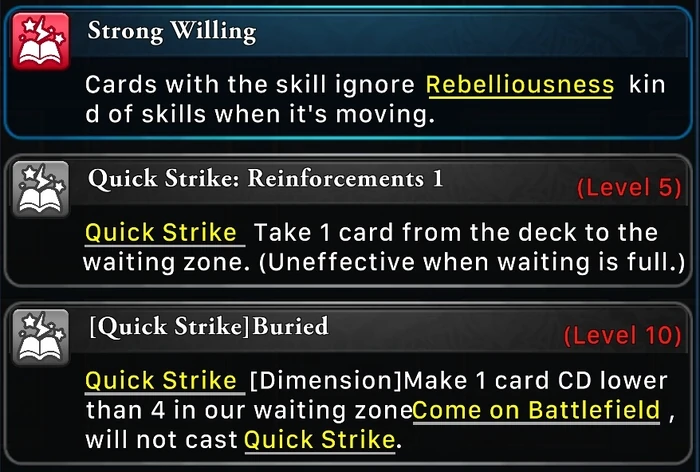Select the Strong Willing skill title

(x=172, y=31)
